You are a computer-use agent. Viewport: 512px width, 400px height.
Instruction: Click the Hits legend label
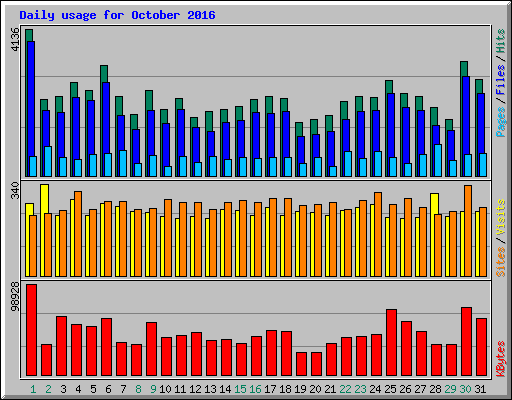501,41
